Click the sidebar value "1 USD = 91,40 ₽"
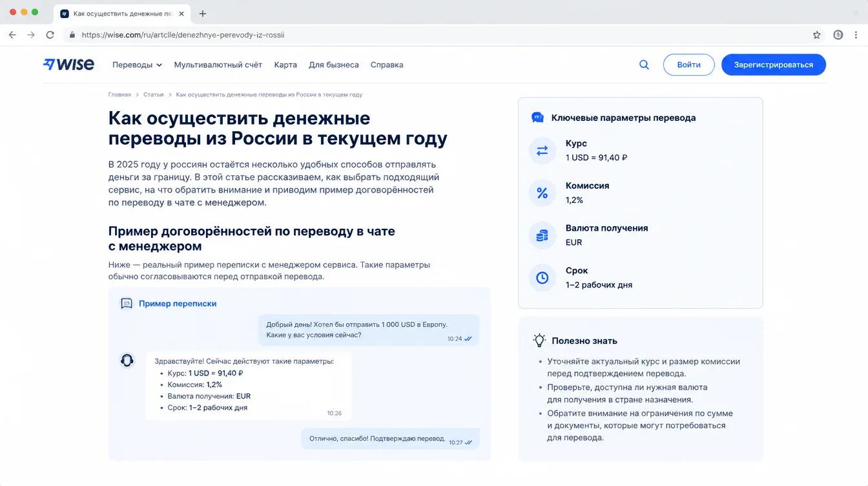This screenshot has width=868, height=486. click(x=597, y=158)
